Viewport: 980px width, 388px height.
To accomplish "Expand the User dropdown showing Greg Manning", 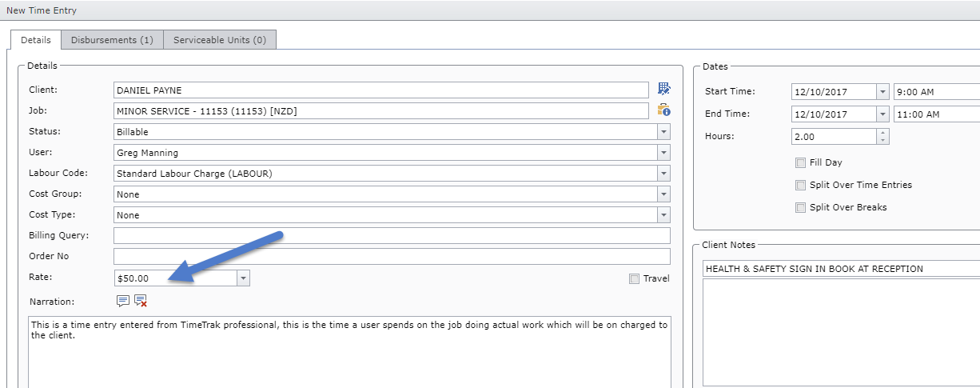I will click(663, 152).
